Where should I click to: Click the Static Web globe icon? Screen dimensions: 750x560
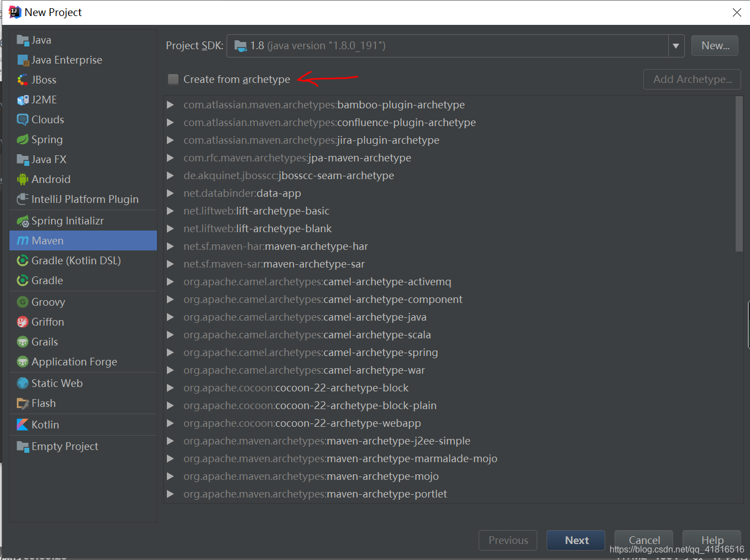click(x=23, y=383)
